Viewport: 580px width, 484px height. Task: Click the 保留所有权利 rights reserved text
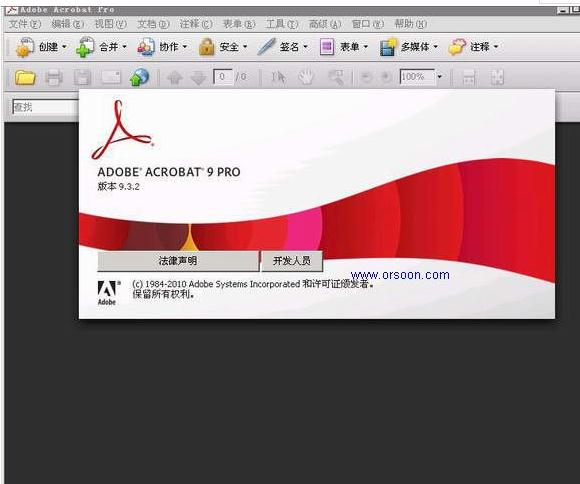pyautogui.click(x=163, y=295)
